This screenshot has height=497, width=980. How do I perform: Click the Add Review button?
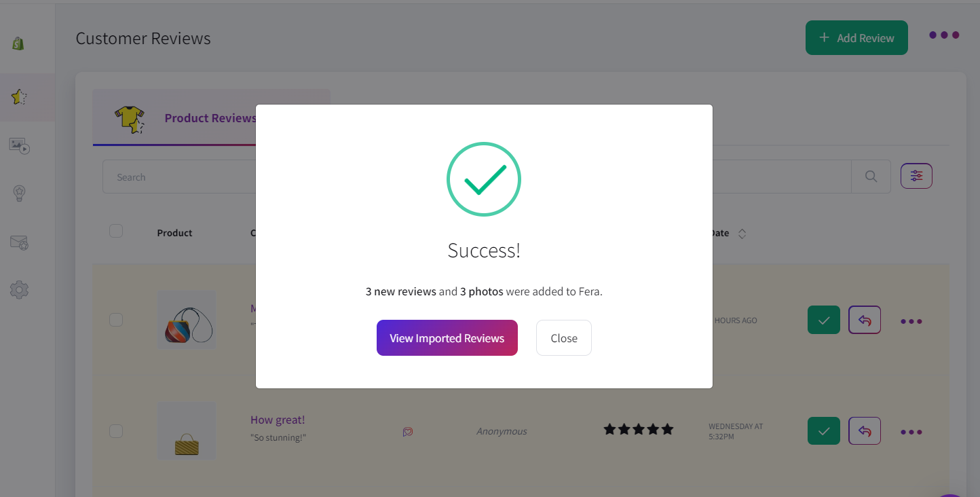856,38
